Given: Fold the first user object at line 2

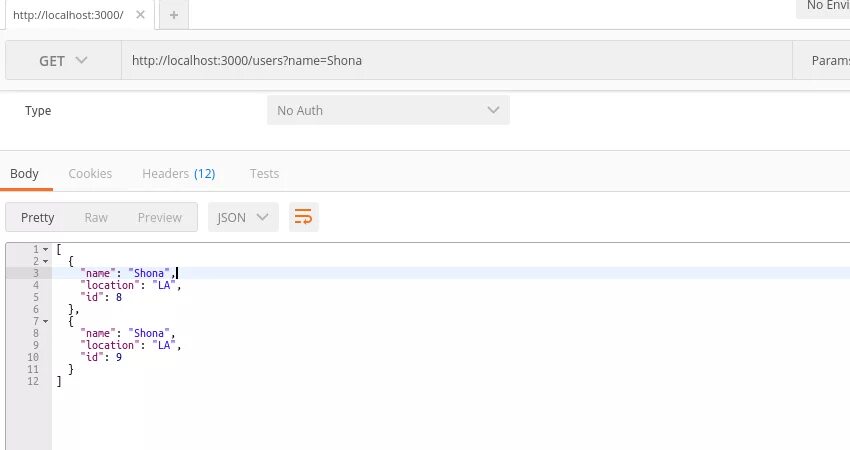Looking at the screenshot, I should point(45,261).
